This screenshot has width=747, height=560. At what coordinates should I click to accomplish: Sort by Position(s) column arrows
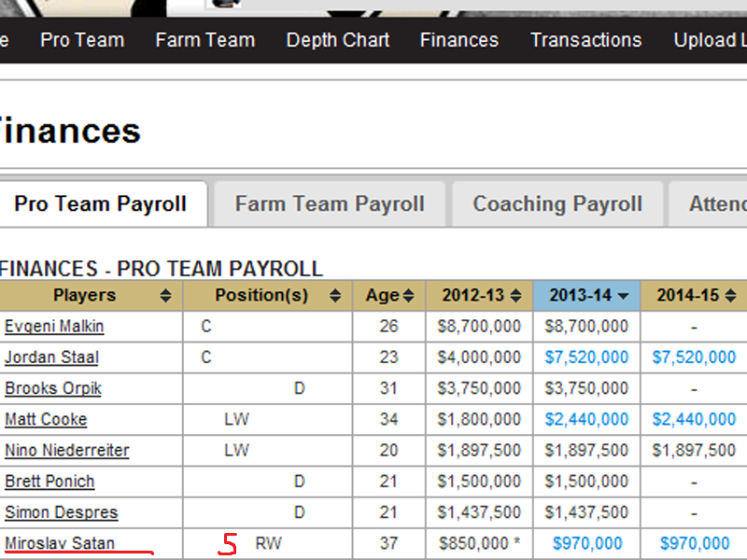click(x=334, y=296)
